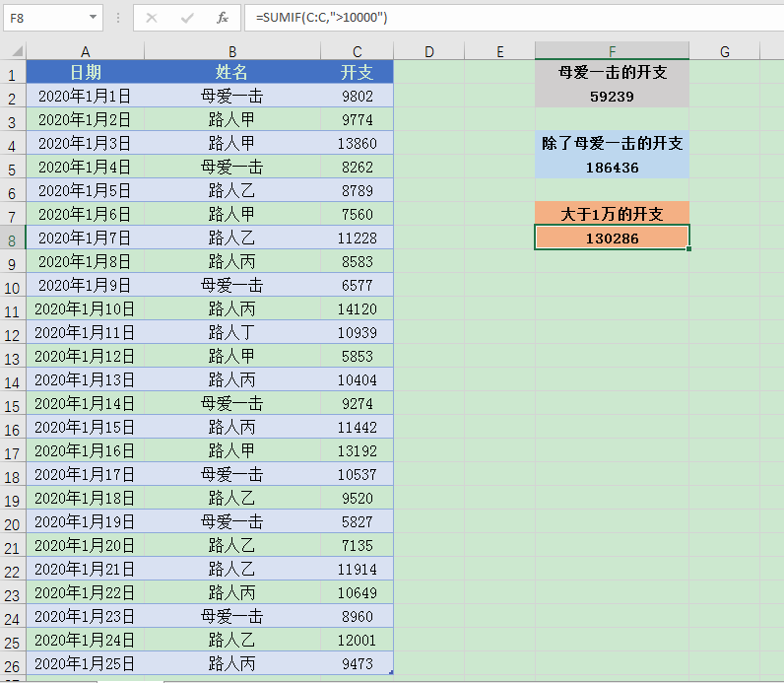Click cell with value 14120

click(357, 308)
